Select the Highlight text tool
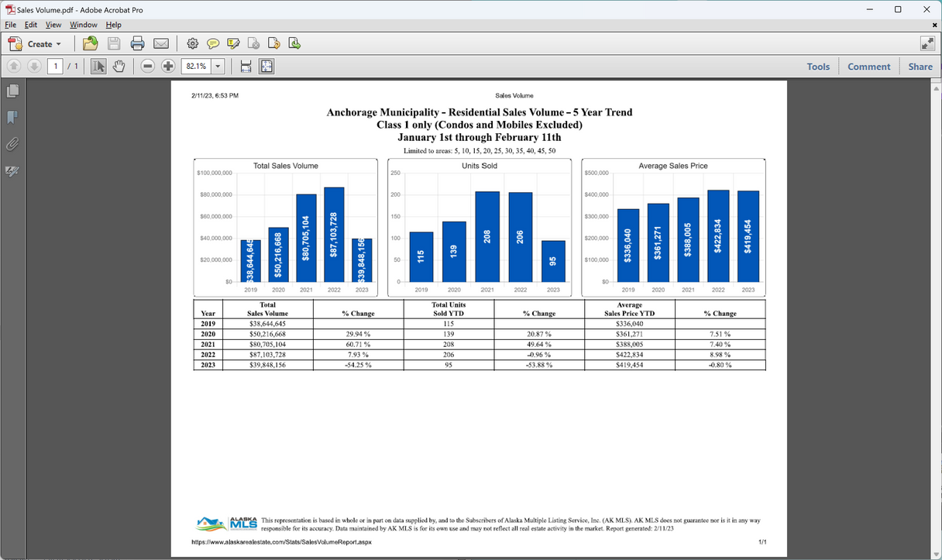This screenshot has width=942, height=560. (233, 44)
